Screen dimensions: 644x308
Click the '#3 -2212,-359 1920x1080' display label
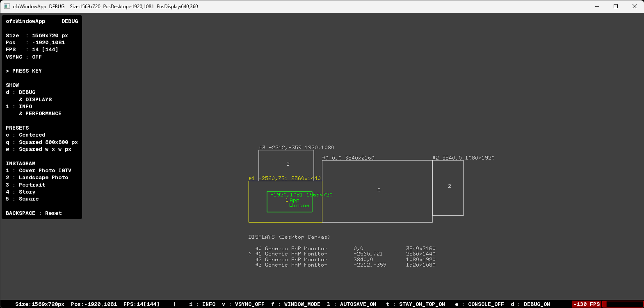tap(297, 148)
